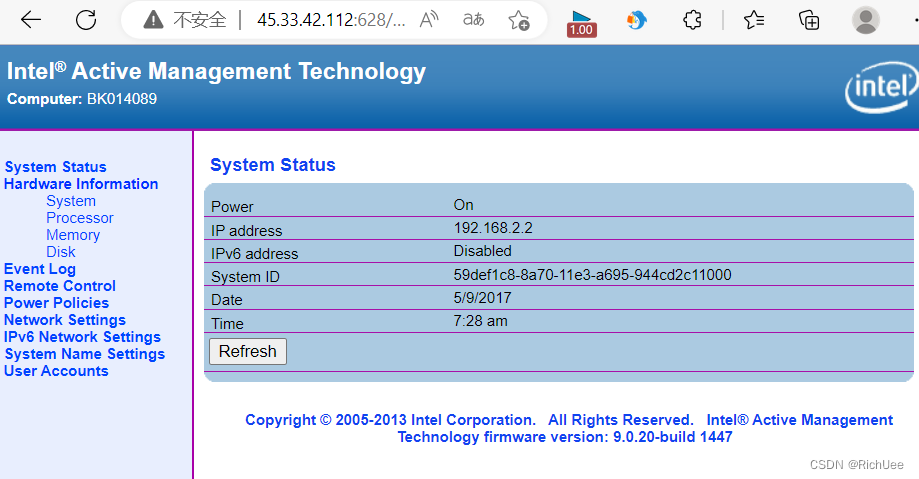The width and height of the screenshot is (919, 479).
Task: Click the IPv6 address row label
Action: (254, 254)
